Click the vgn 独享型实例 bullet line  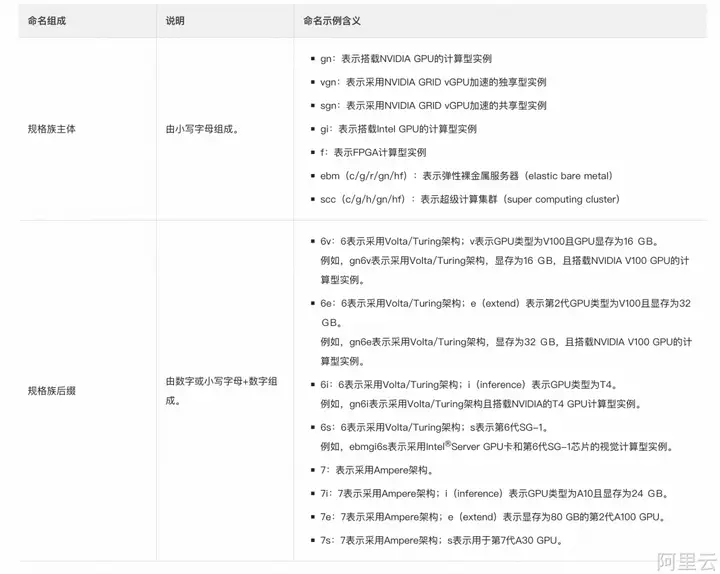click(433, 82)
